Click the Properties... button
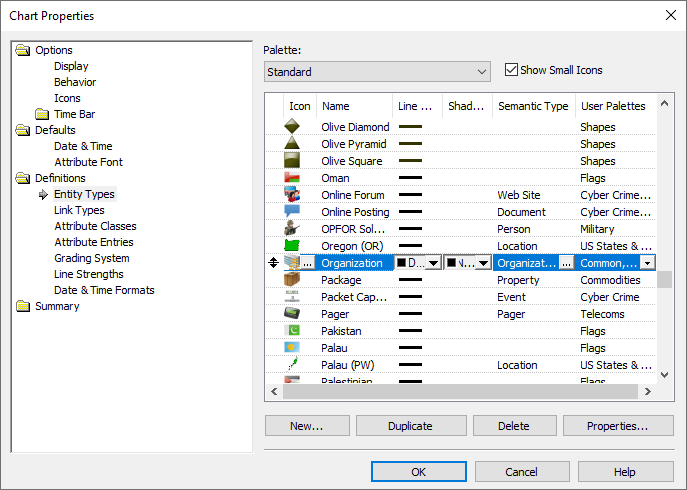 [x=616, y=426]
